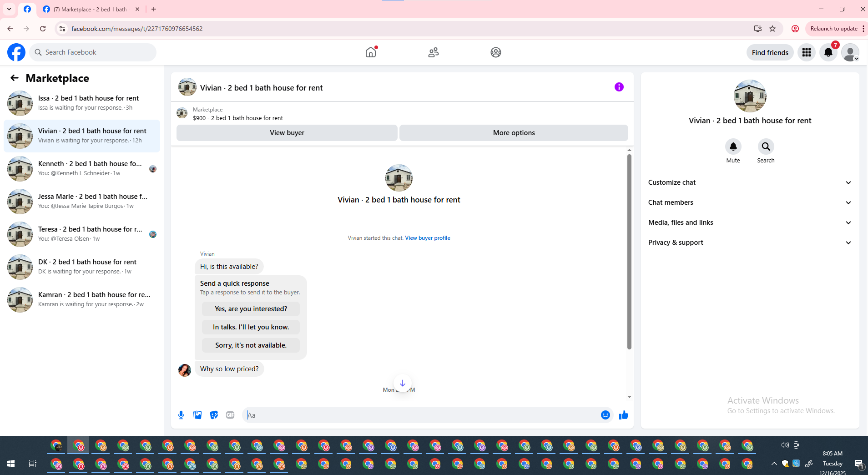Expand Media, files and links section
Viewport: 868px width, 475px height.
(x=750, y=222)
